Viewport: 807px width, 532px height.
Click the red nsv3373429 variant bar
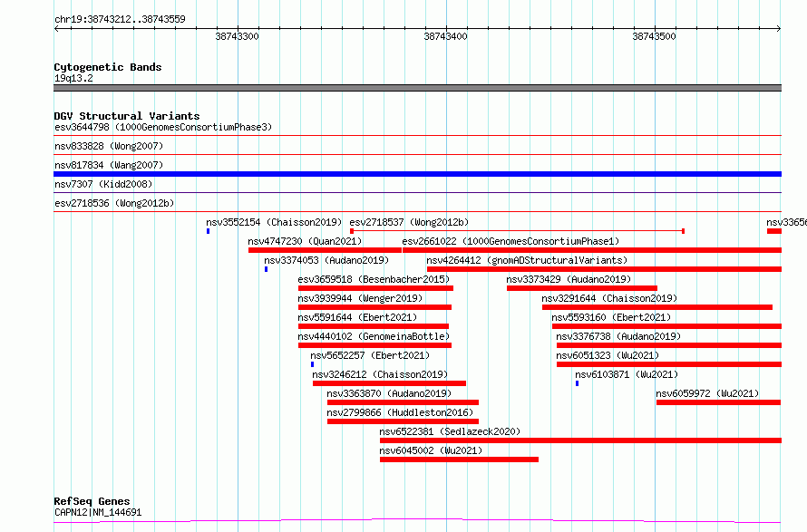[x=582, y=288]
